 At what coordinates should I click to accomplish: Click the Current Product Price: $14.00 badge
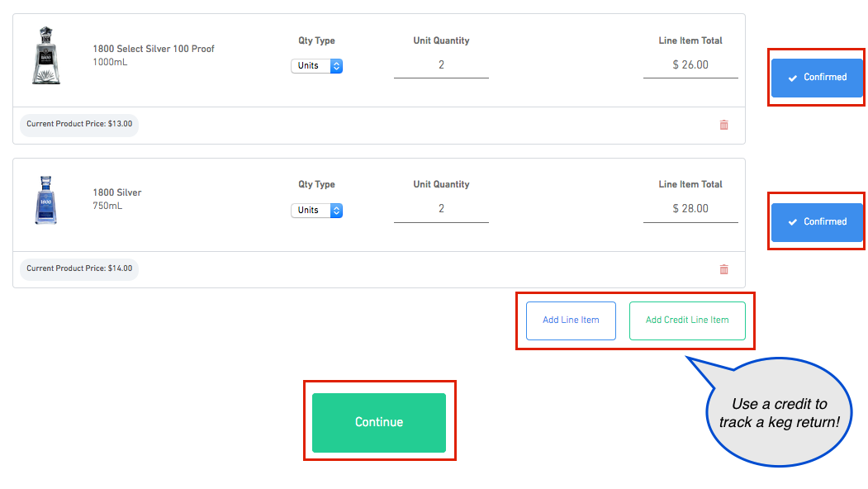pyautogui.click(x=79, y=268)
